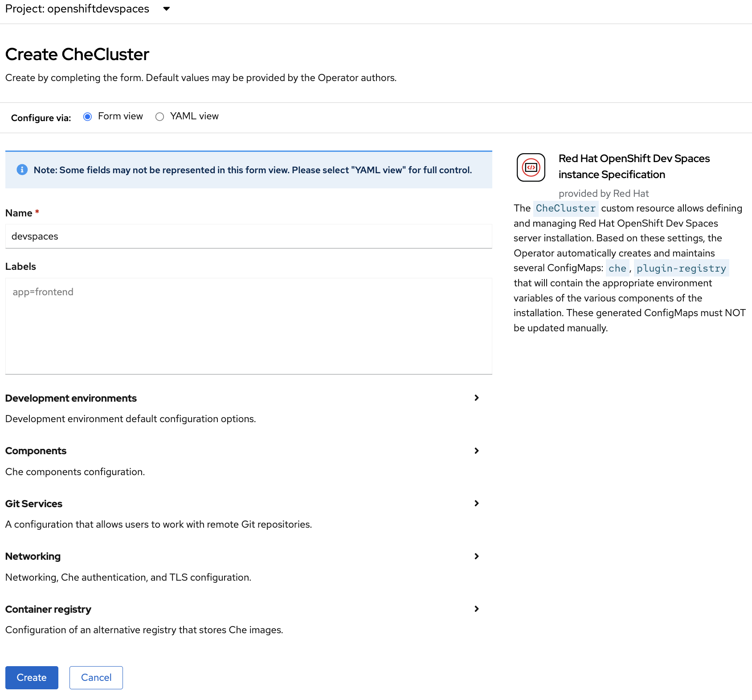This screenshot has height=700, width=752.
Task: Select the YAML view radio button
Action: coord(159,117)
